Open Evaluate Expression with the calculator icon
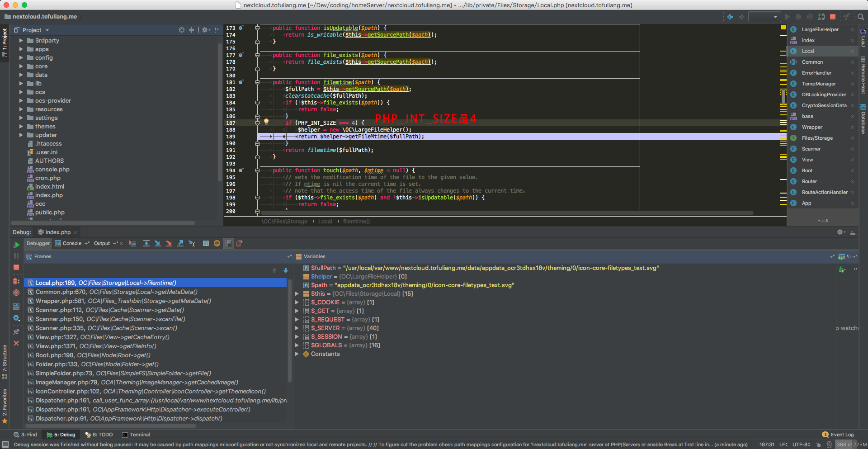The height and width of the screenshot is (449, 868). coord(206,243)
